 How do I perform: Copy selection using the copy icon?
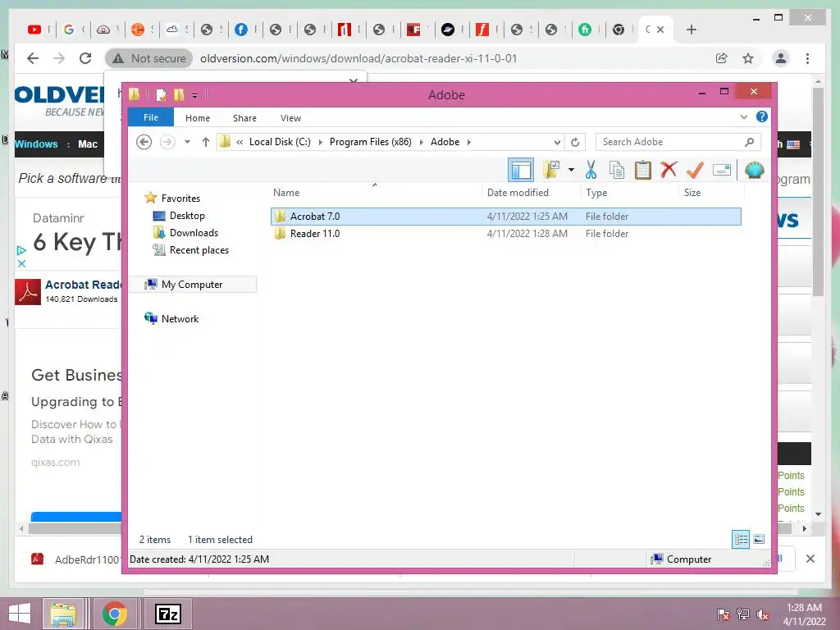tap(617, 171)
